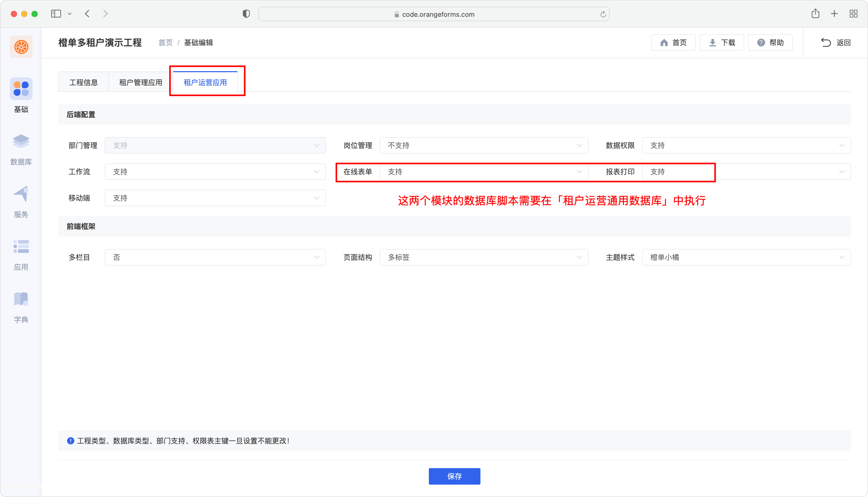The image size is (868, 497).
Task: Click the 下载 button
Action: tap(721, 42)
